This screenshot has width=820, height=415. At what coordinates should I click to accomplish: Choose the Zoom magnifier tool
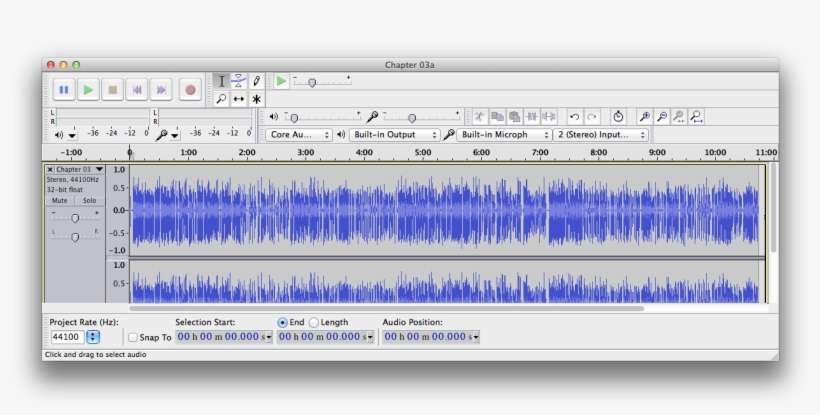tap(222, 99)
